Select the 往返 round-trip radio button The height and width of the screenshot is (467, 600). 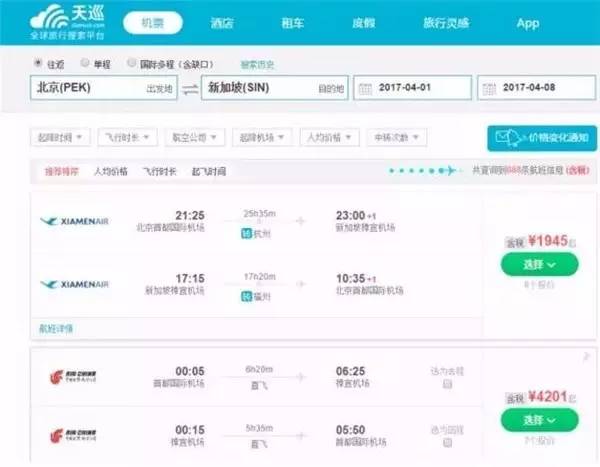point(37,63)
